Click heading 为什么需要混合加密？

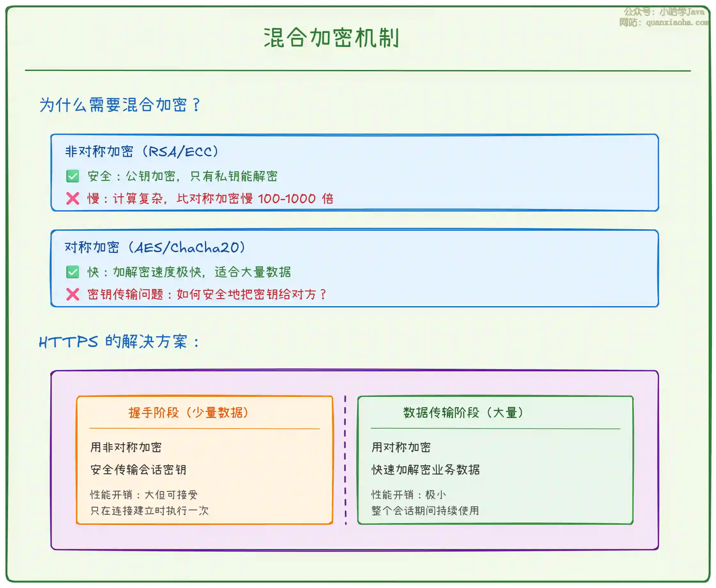click(120, 105)
